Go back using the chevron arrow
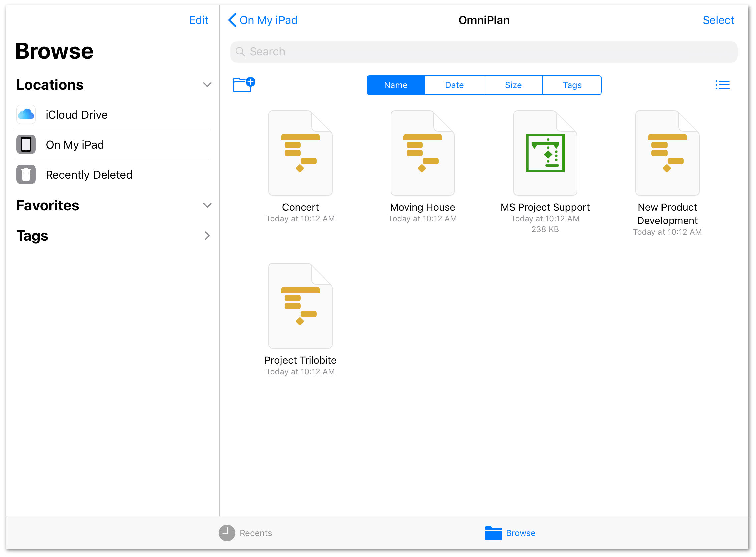Viewport: 756px width, 557px height. coord(232,20)
